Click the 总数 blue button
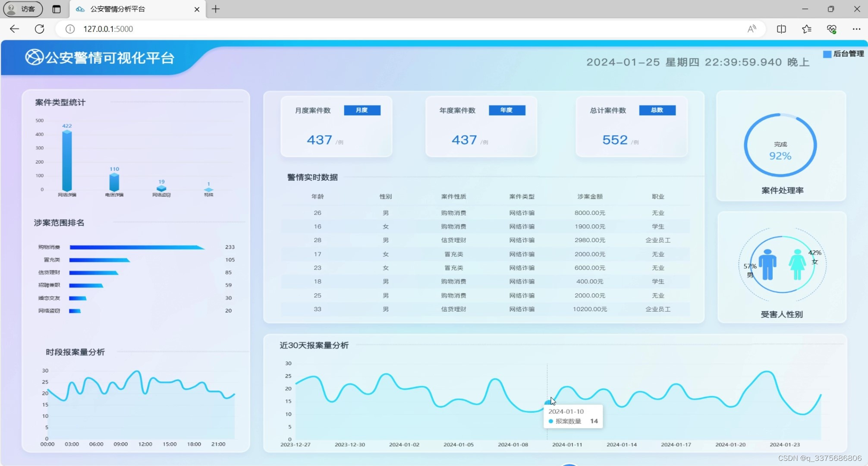Image resolution: width=868 pixels, height=466 pixels. click(657, 110)
